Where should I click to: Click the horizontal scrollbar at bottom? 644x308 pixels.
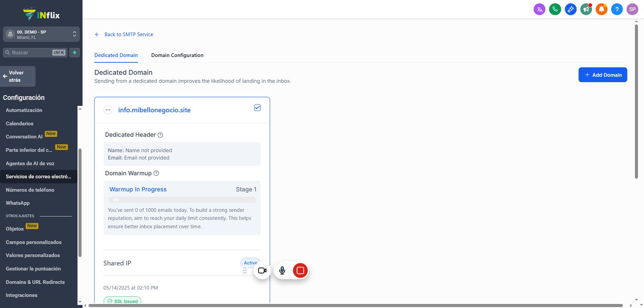[356, 306]
